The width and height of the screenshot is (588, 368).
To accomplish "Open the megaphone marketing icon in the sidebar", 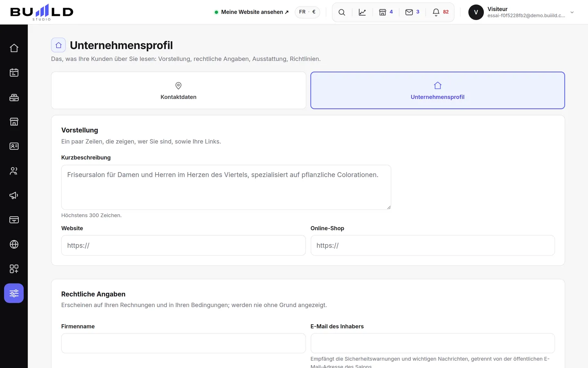I will tap(14, 195).
